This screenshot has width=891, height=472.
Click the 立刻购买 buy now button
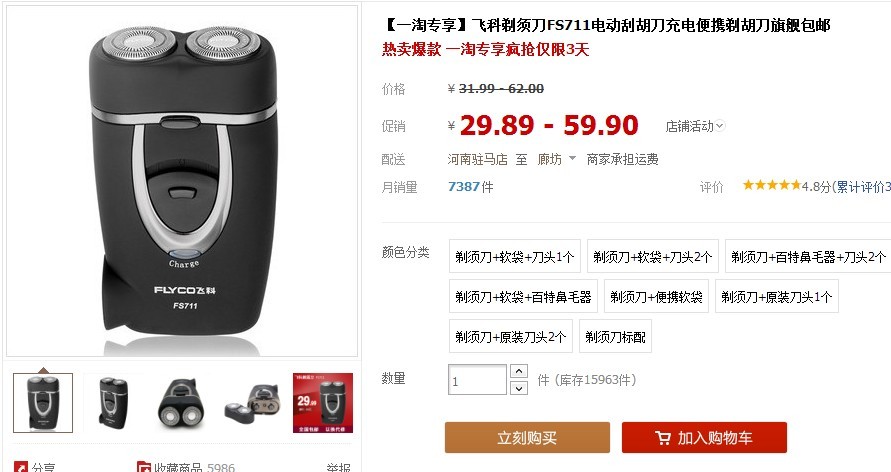pyautogui.click(x=527, y=437)
